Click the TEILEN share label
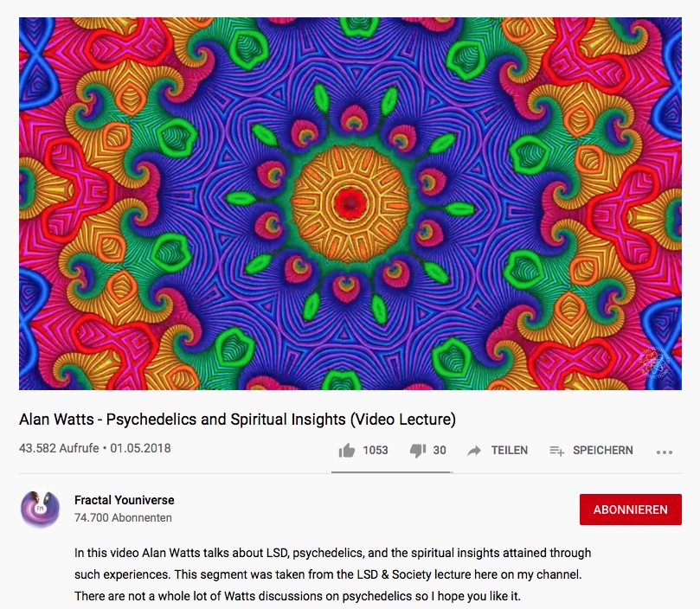The width and height of the screenshot is (700, 609). [510, 450]
